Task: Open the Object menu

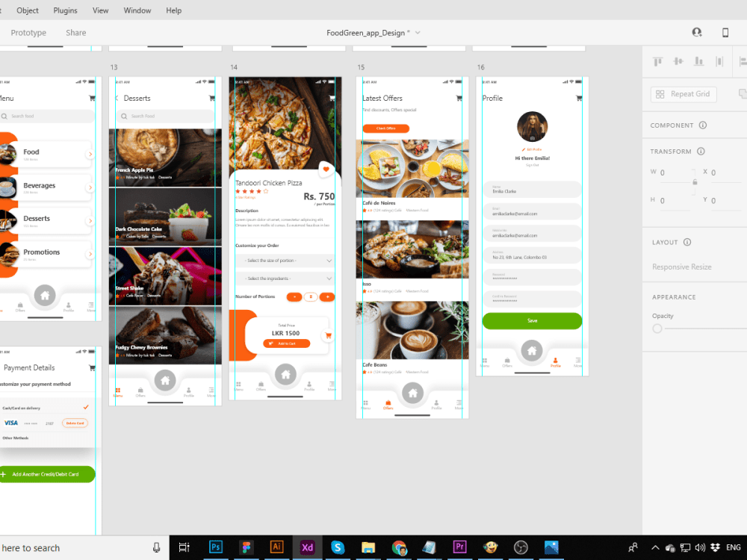Action: tap(27, 10)
